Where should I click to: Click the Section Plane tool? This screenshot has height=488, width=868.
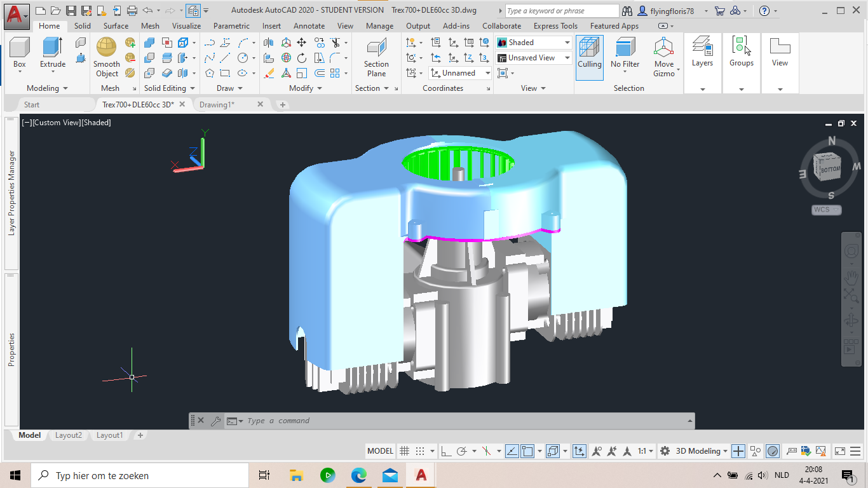pyautogui.click(x=376, y=57)
